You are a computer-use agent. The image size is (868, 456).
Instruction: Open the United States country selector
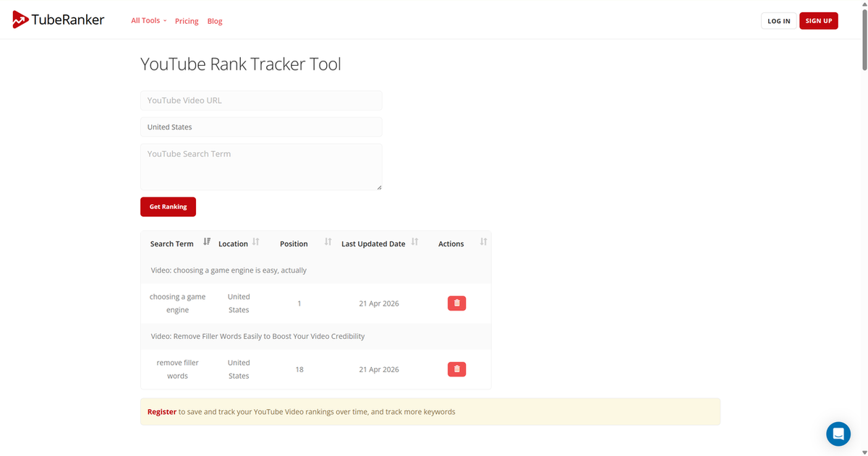(x=261, y=127)
